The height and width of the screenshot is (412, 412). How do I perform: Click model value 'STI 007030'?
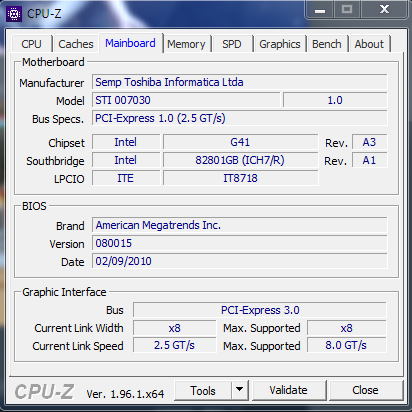pos(186,100)
